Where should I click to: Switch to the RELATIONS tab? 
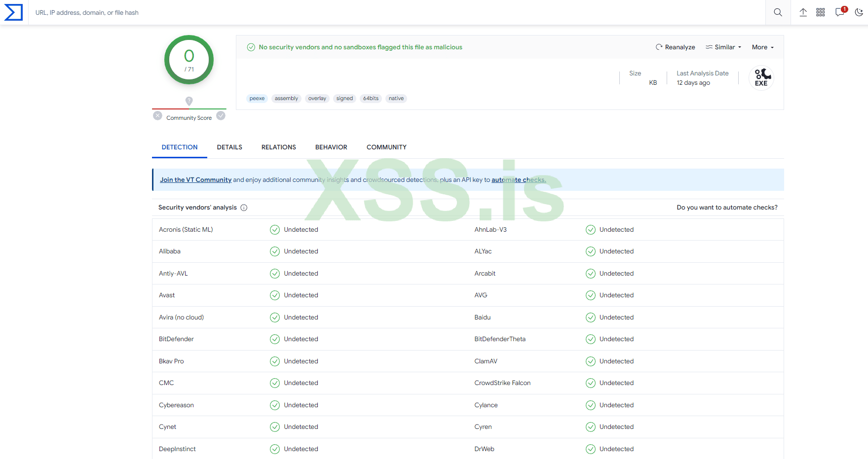pos(279,147)
